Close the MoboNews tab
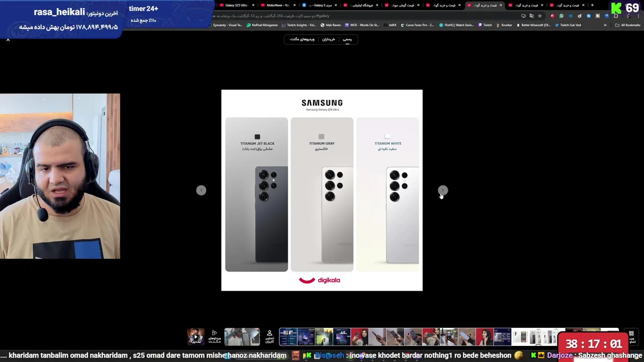Image resolution: width=644 pixels, height=362 pixels. pyautogui.click(x=294, y=5)
